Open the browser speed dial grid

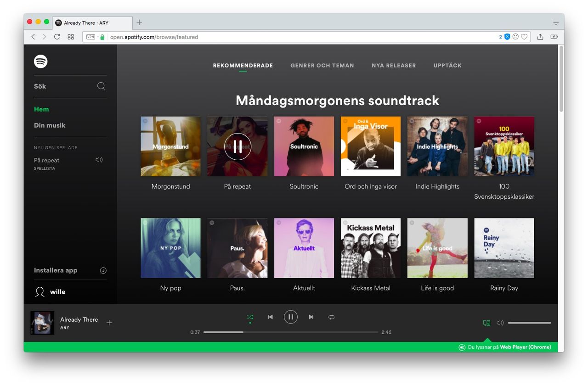tap(71, 37)
